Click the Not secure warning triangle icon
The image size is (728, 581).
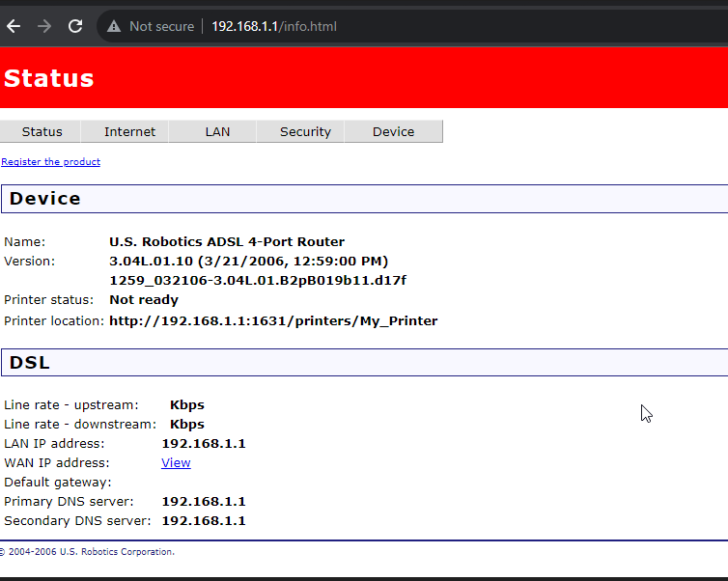click(x=114, y=26)
